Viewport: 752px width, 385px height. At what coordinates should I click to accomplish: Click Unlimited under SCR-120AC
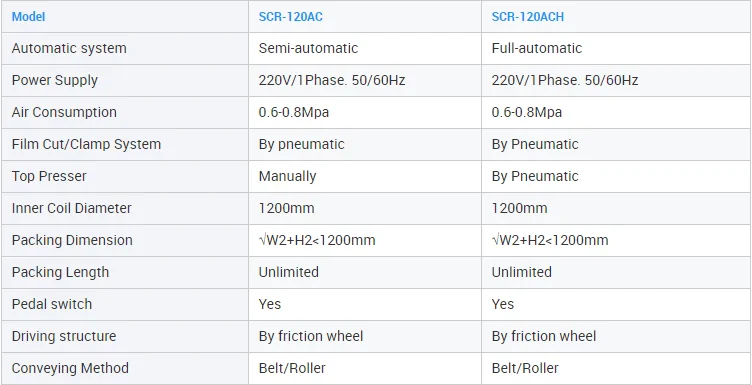click(x=289, y=272)
